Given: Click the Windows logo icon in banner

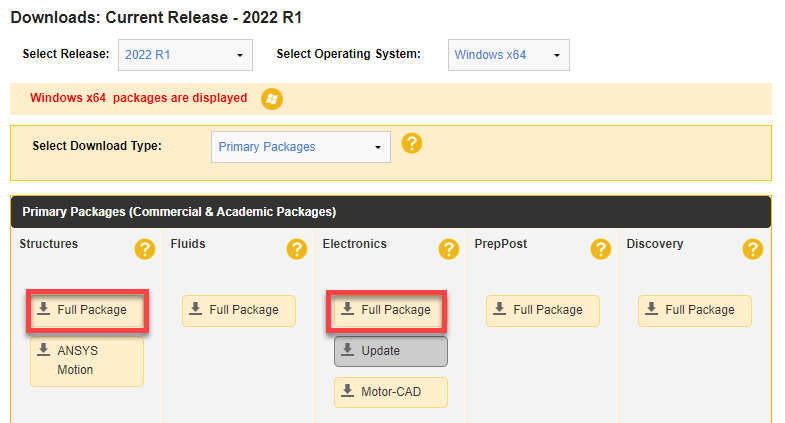Looking at the screenshot, I should tap(272, 99).
